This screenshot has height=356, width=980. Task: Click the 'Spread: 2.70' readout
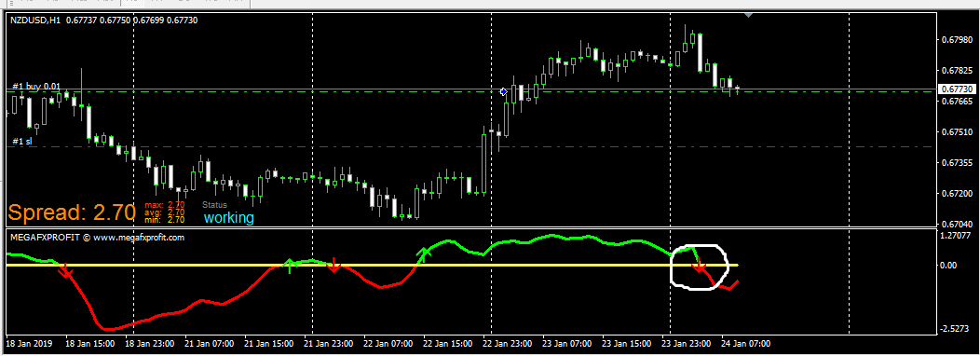point(71,212)
